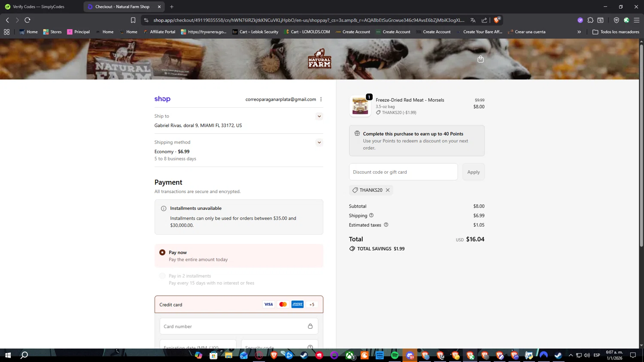Open Create Your Bare Aff... bookmark
This screenshot has width=644, height=362.
[479, 32]
